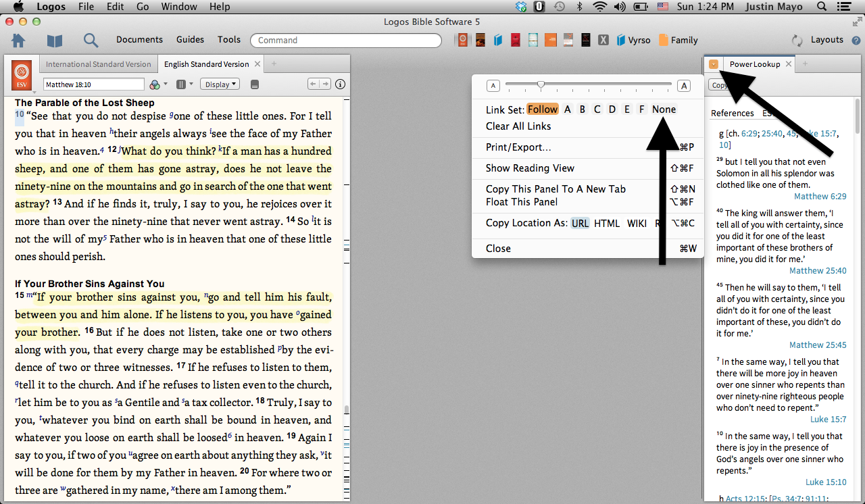Click the Luke 15:7 reference link
Viewport: 865px width, 504px height.
coord(829,420)
